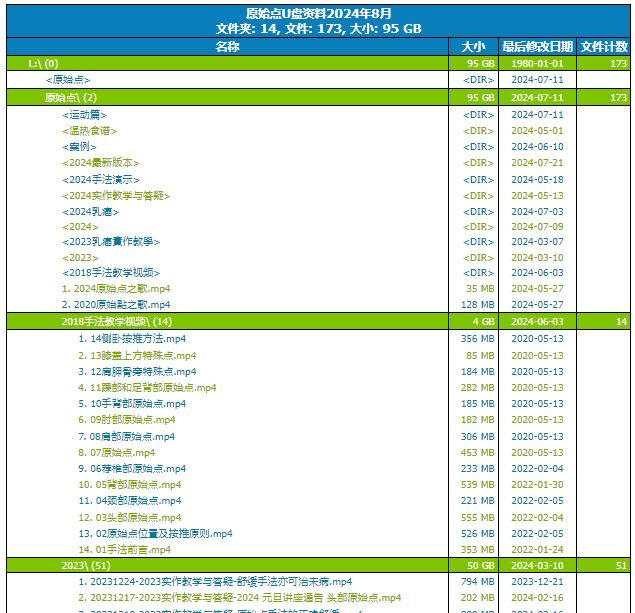Open the <2024最新版本> folder link
Viewport: 635px width, 613px height.
100,163
